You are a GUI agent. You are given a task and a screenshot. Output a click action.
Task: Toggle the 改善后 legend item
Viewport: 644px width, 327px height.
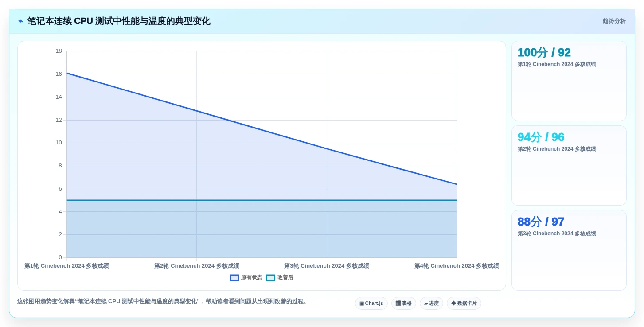[280, 278]
